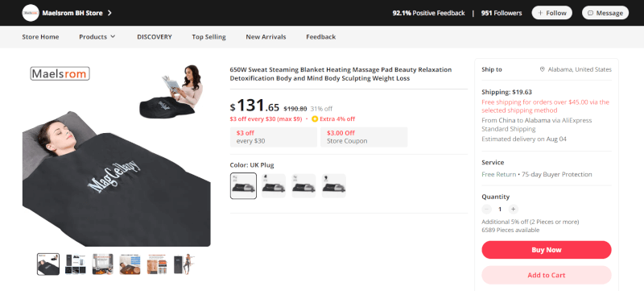This screenshot has height=291, width=644.
Task: Decrease quantity with minus button
Action: 486,209
